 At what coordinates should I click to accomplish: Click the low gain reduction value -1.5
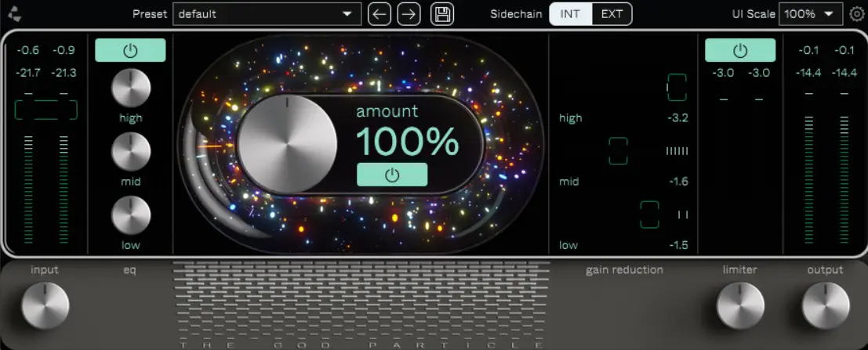click(677, 245)
